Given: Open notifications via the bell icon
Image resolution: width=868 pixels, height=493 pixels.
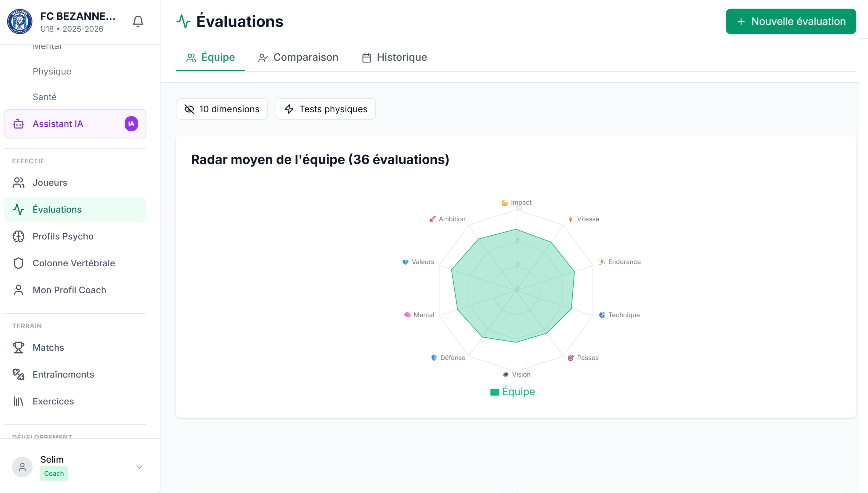Looking at the screenshot, I should (x=138, y=21).
